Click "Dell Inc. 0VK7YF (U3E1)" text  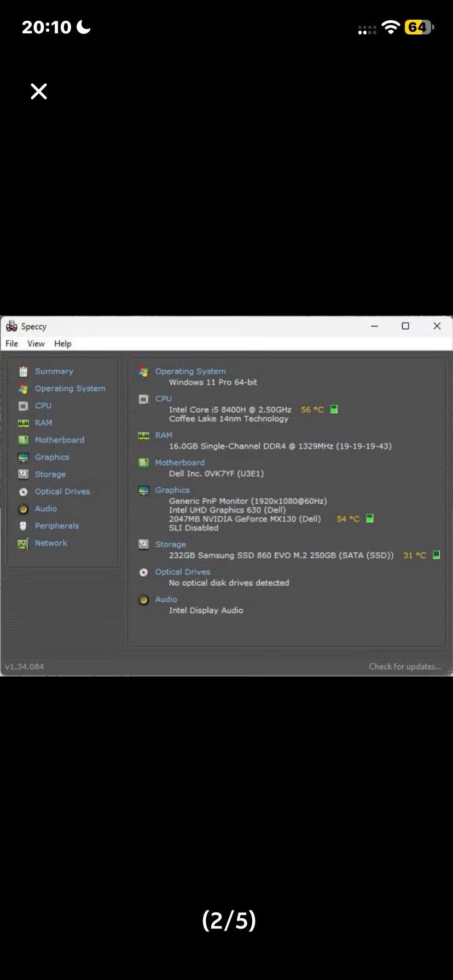click(216, 474)
